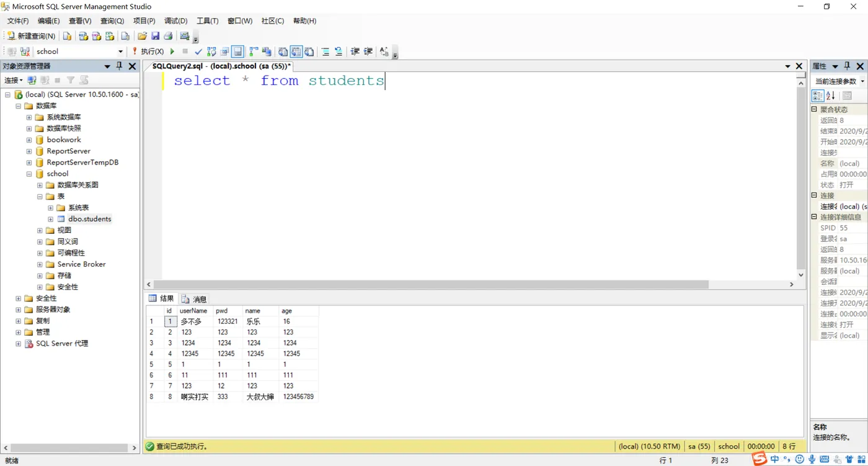This screenshot has width=868, height=466.
Task: Uncomment the selected lines icon
Action: click(x=339, y=52)
